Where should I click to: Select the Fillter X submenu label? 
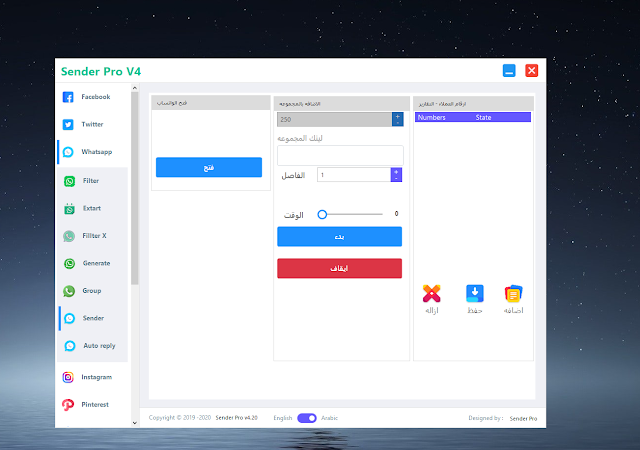[x=94, y=236]
